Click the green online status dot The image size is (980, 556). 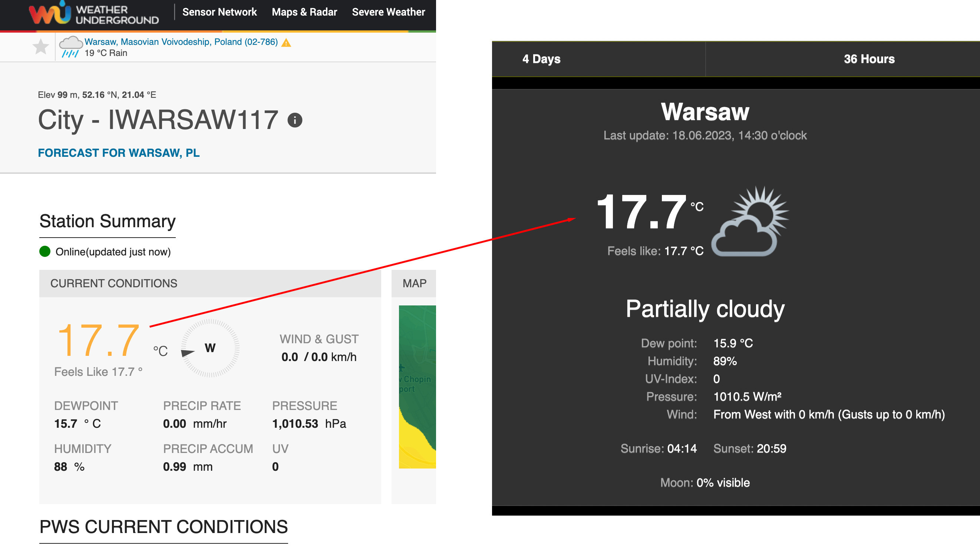pyautogui.click(x=45, y=251)
